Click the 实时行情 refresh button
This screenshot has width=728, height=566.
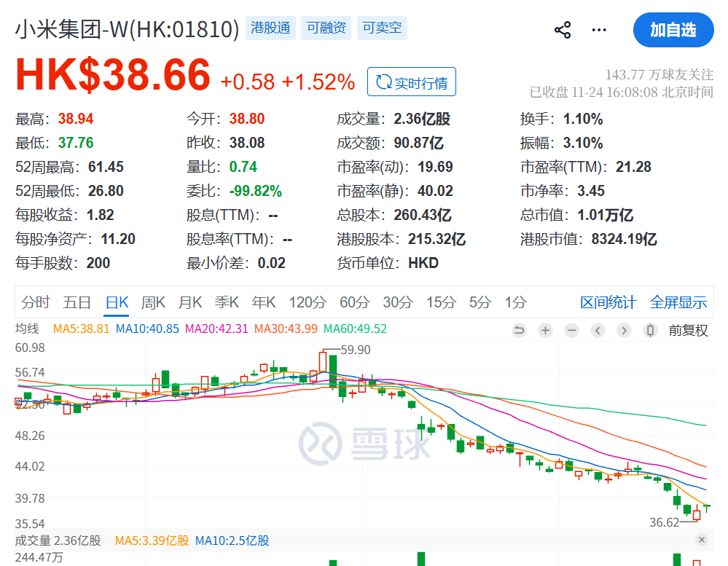click(x=412, y=82)
